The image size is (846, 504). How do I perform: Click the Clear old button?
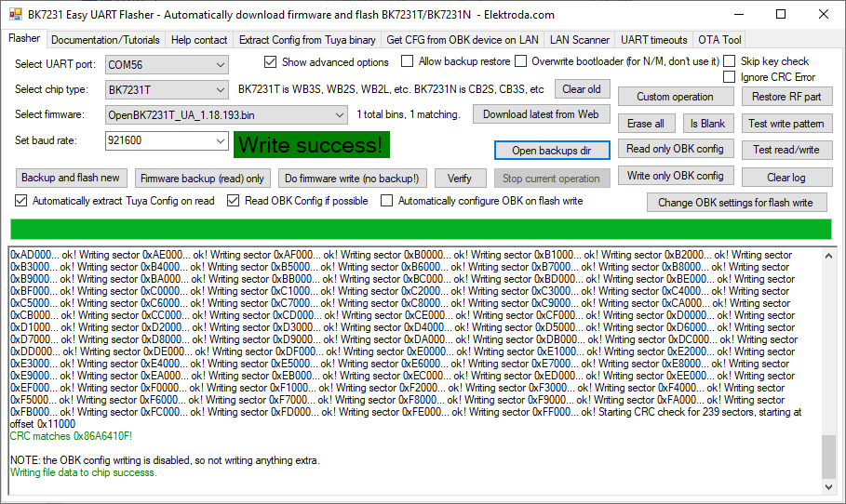(x=581, y=89)
